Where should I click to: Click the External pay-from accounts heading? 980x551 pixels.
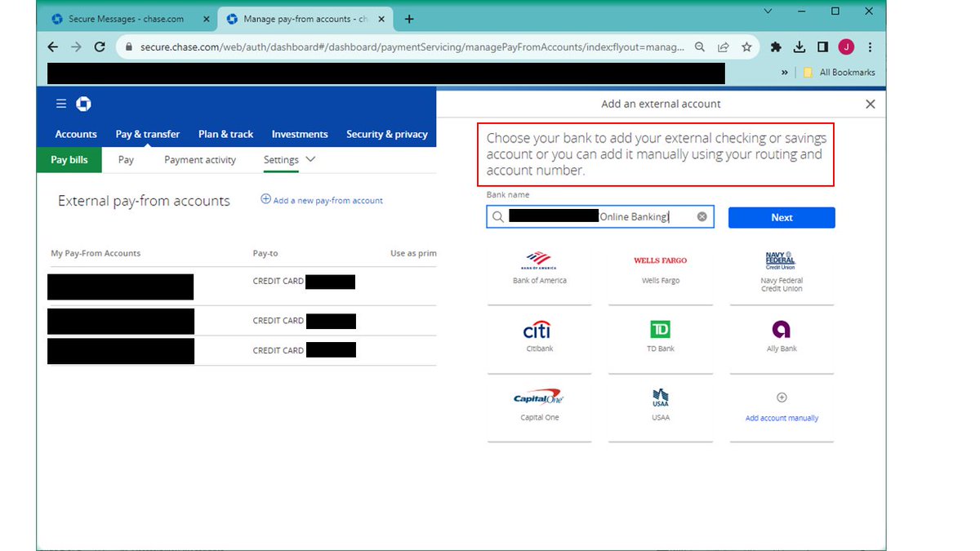coord(144,201)
